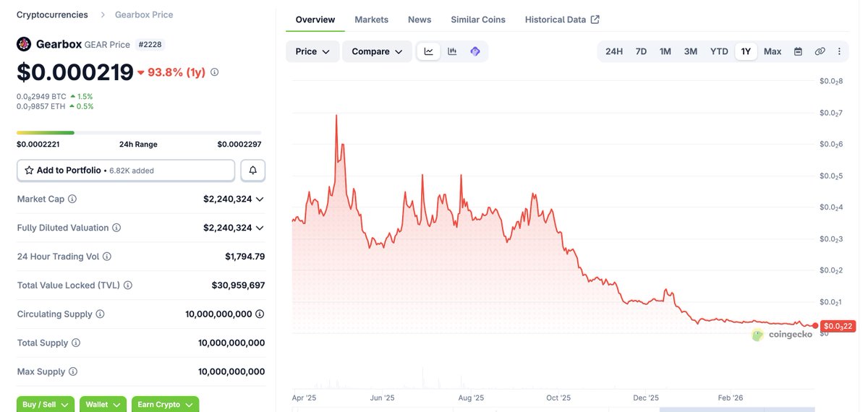
Task: Click the 24h Range progress bar
Action: [x=139, y=132]
